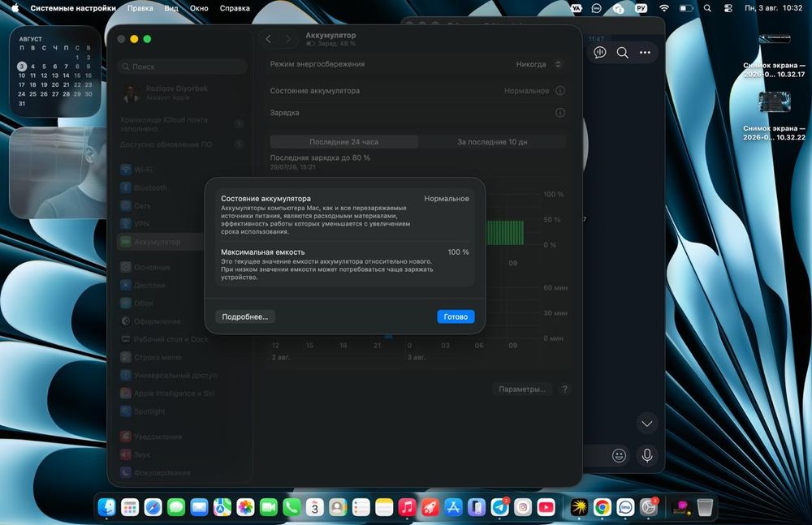Image resolution: width=812 pixels, height=525 pixels.
Task: Click the Готово button in dialog
Action: (456, 316)
